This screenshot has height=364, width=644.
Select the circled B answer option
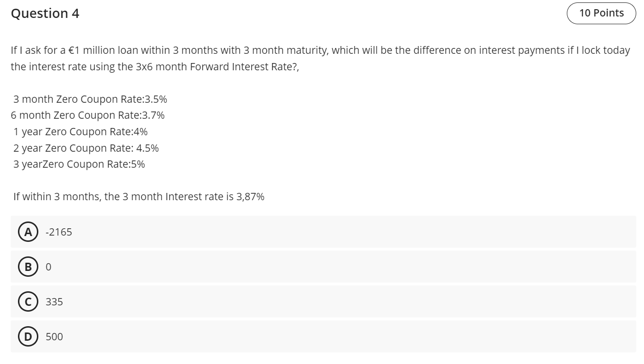(28, 267)
